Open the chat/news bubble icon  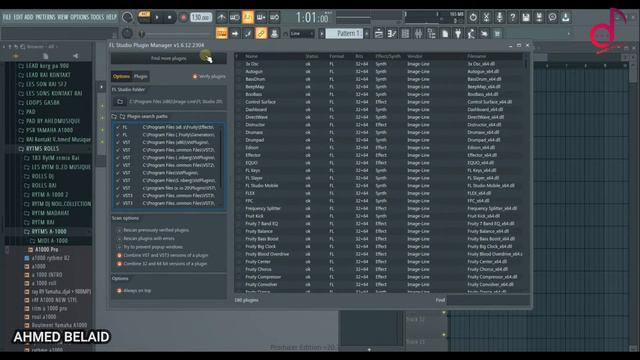(552, 17)
